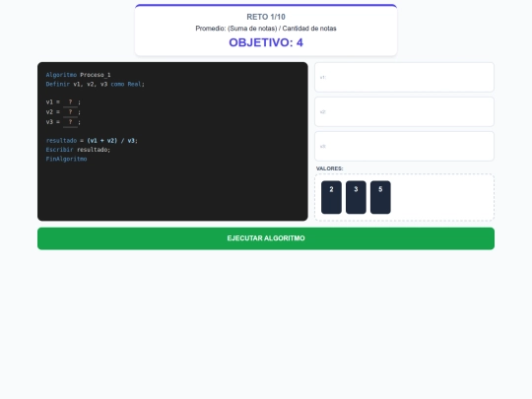Click the Promedio formula description text

[266, 29]
